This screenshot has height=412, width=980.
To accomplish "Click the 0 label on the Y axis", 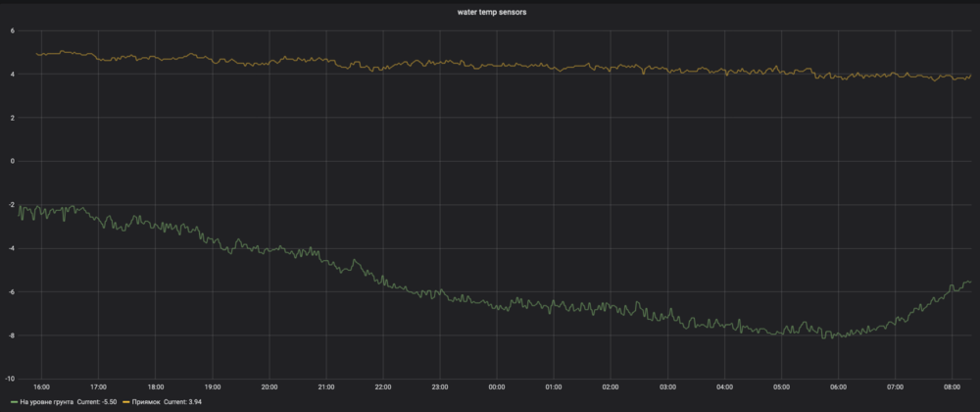I will coord(13,162).
